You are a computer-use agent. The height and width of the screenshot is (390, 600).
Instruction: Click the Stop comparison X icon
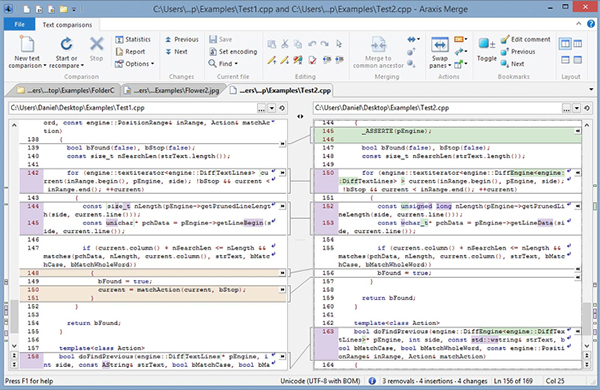[x=96, y=44]
